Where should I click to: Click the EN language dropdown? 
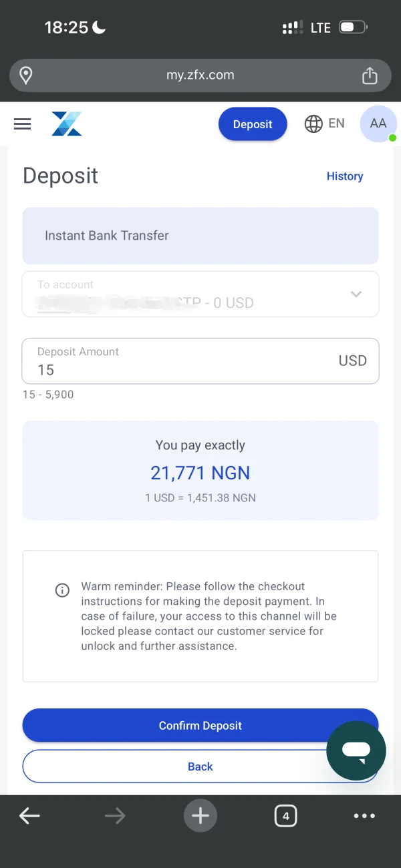pos(336,124)
